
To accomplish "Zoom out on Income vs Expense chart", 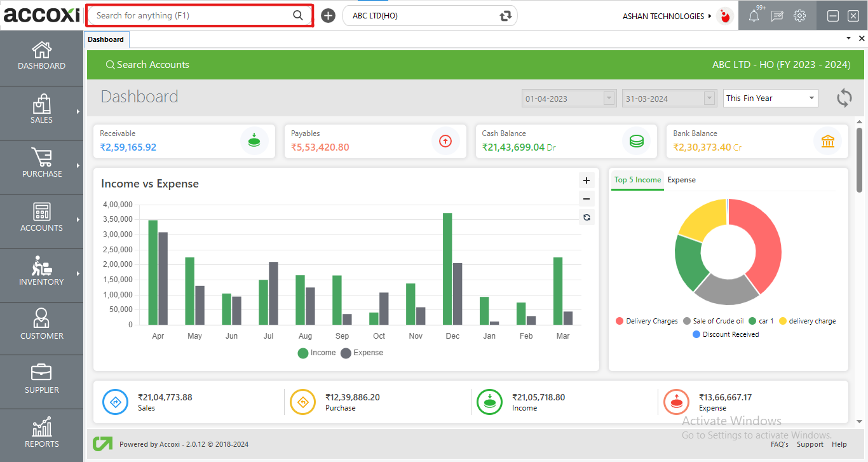I will [587, 199].
